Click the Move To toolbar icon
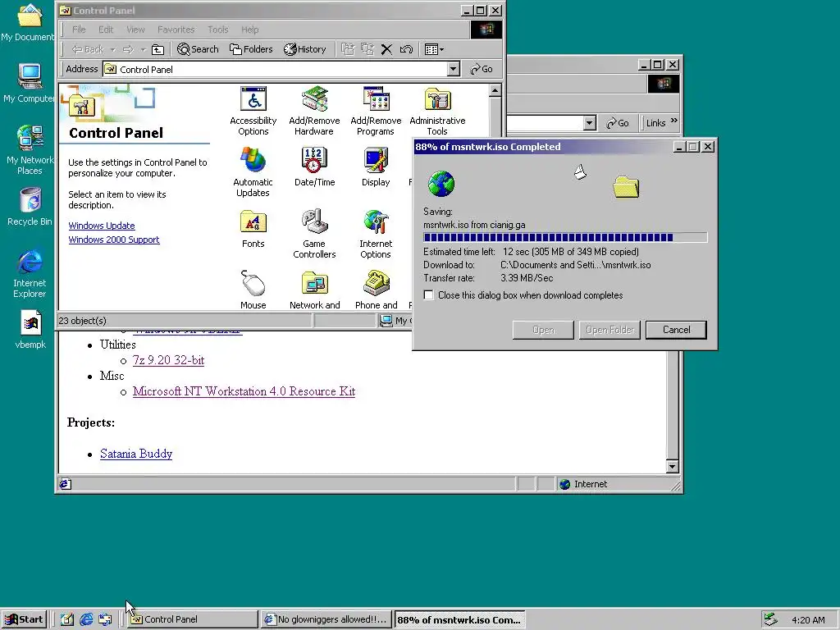 (348, 50)
